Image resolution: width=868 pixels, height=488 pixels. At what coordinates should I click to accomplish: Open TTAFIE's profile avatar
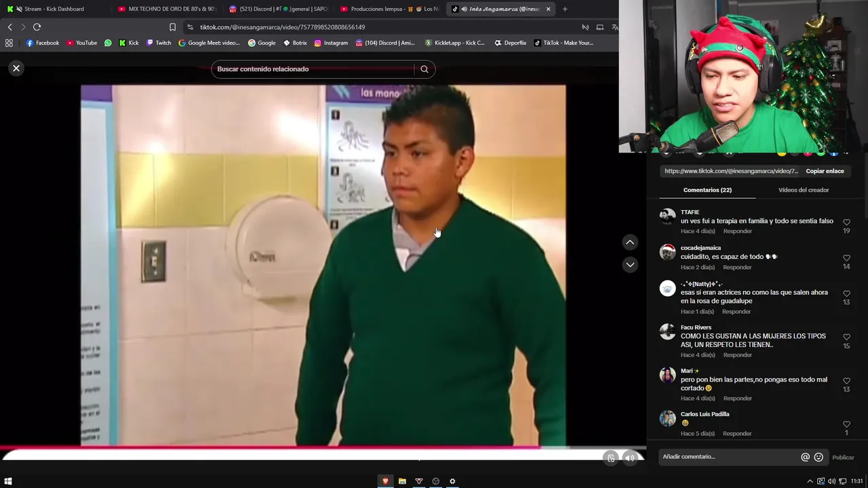point(668,217)
